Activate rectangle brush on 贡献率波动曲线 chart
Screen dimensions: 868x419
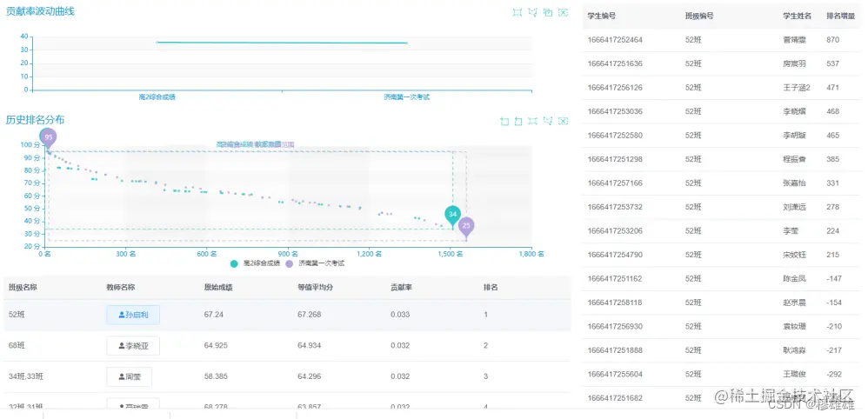tap(517, 13)
